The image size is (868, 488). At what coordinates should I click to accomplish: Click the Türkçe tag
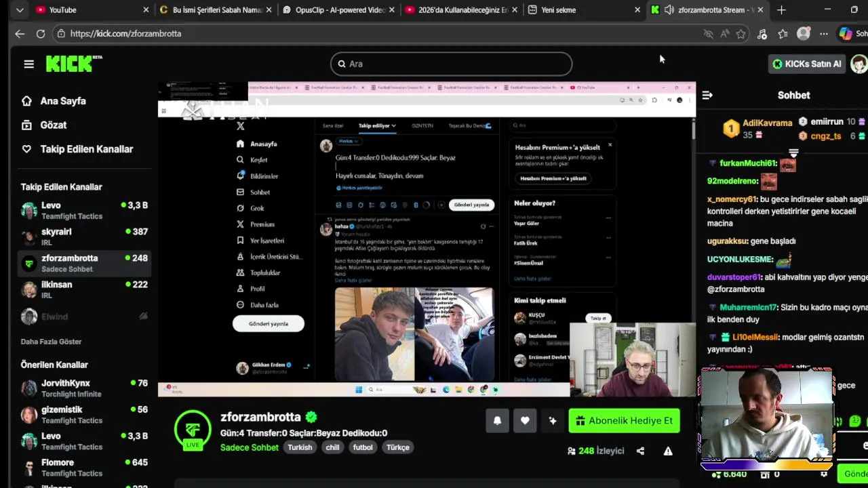click(x=398, y=447)
